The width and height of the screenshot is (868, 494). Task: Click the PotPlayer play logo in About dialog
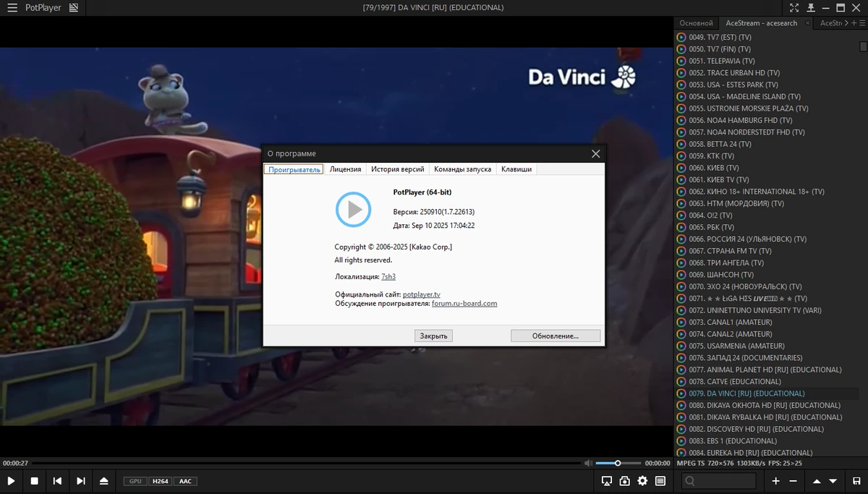click(x=353, y=209)
